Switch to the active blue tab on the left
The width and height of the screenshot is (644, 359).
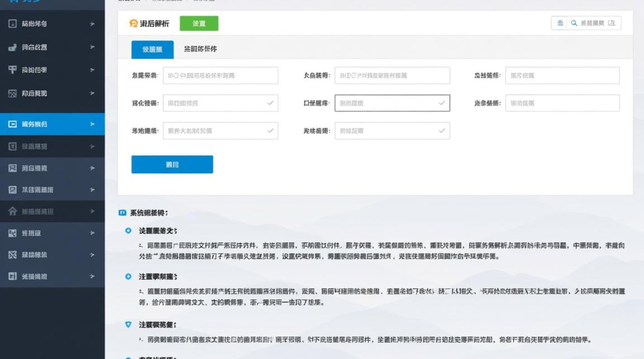pyautogui.click(x=151, y=49)
